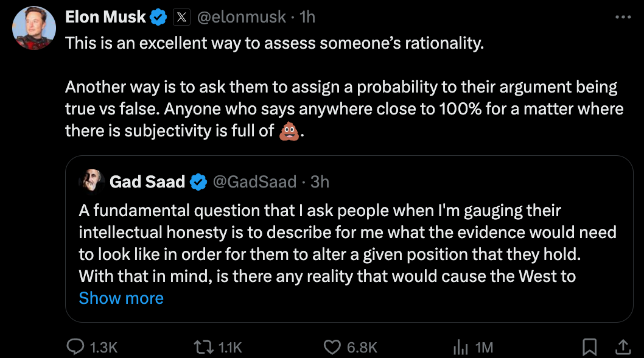
Task: Open the Gad Saad display name link
Action: click(x=147, y=181)
